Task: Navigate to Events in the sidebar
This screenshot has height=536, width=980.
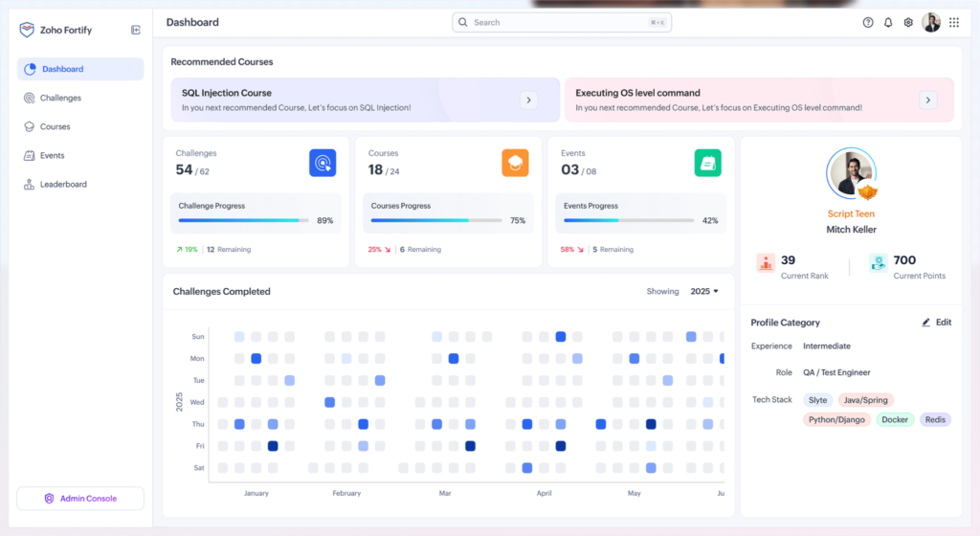Action: (x=80, y=156)
